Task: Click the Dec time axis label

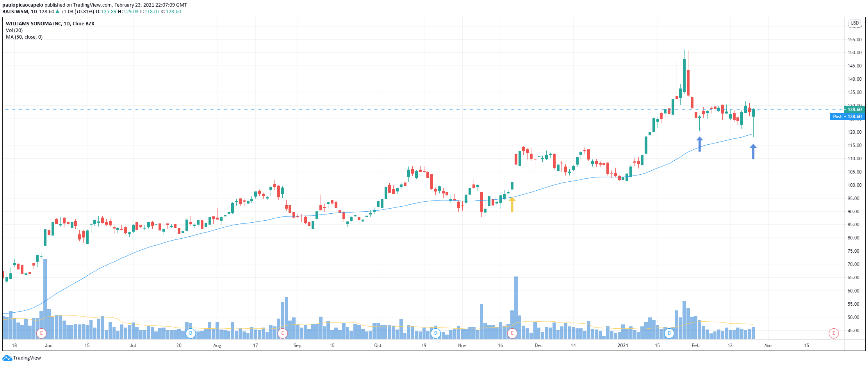Action: 538,346
